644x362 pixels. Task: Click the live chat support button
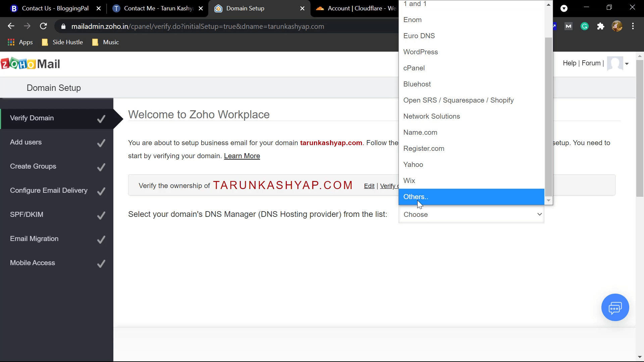pyautogui.click(x=615, y=307)
